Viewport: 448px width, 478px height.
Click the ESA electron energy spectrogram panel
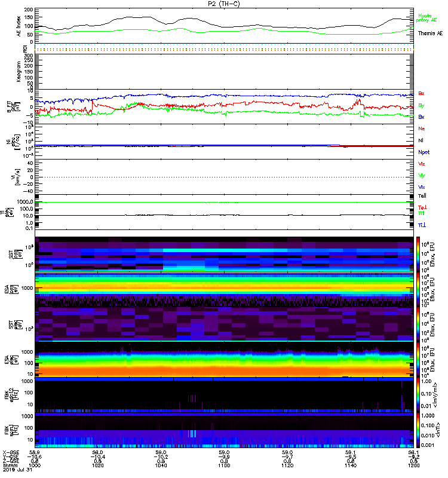(224, 360)
